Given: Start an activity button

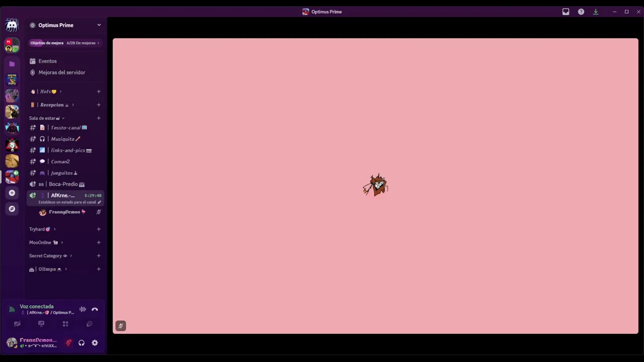Looking at the screenshot, I should pos(65,324).
